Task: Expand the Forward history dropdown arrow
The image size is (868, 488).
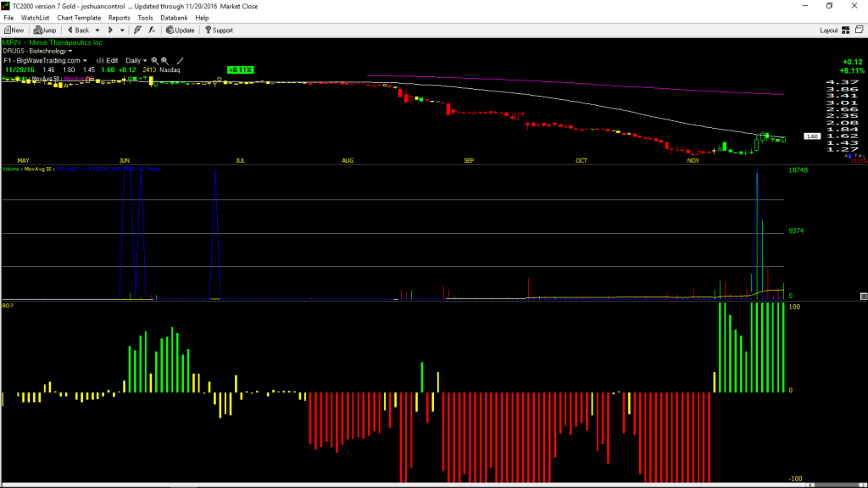Action: coord(122,30)
